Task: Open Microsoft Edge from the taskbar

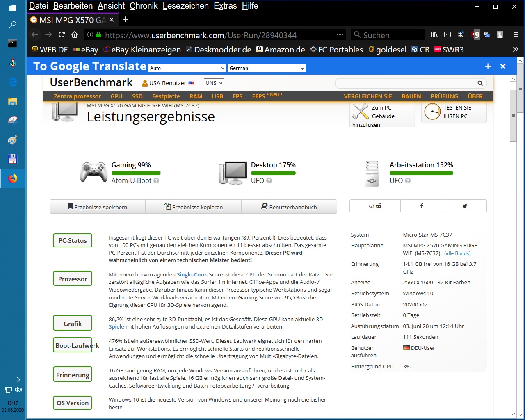Action: click(13, 82)
